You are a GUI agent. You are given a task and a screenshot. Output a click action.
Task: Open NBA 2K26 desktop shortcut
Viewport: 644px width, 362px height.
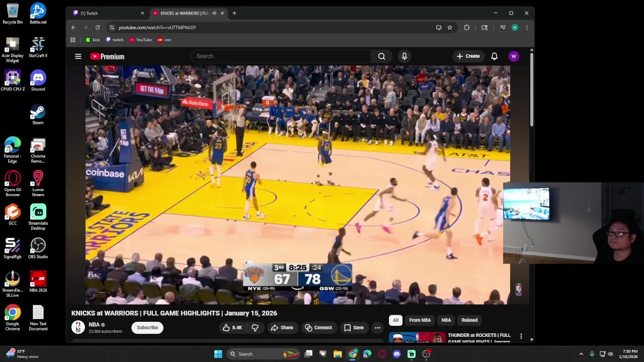pyautogui.click(x=38, y=282)
